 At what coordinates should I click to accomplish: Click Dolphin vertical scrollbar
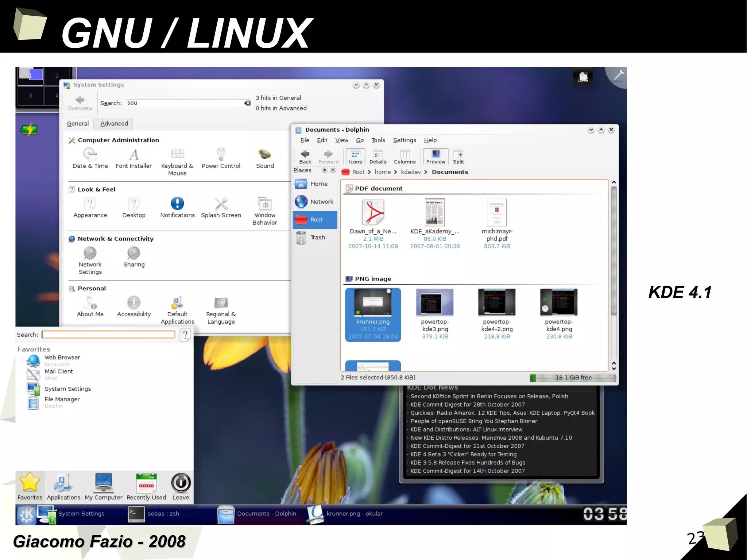(x=614, y=251)
